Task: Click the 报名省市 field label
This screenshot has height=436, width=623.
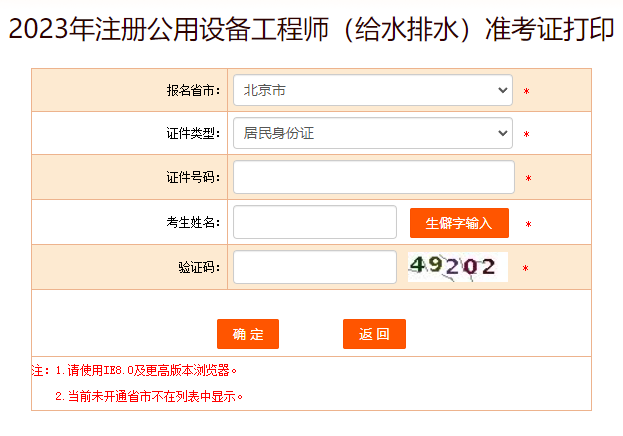Action: pos(193,91)
